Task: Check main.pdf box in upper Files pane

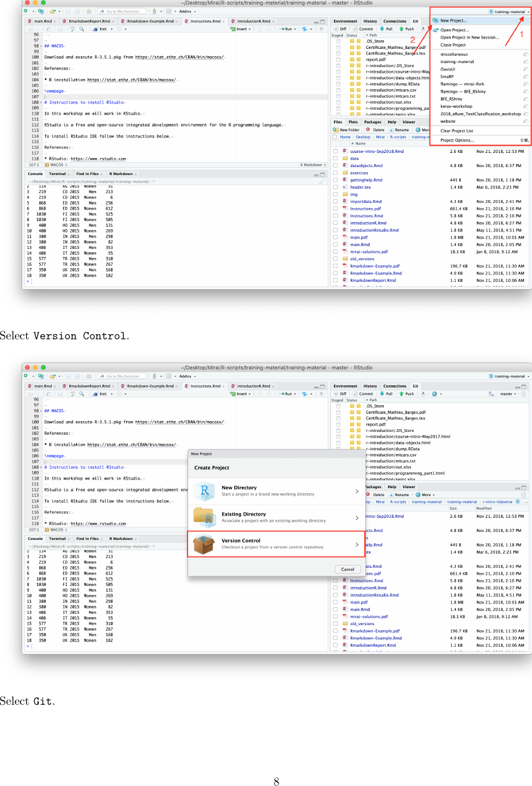Action: tap(335, 237)
